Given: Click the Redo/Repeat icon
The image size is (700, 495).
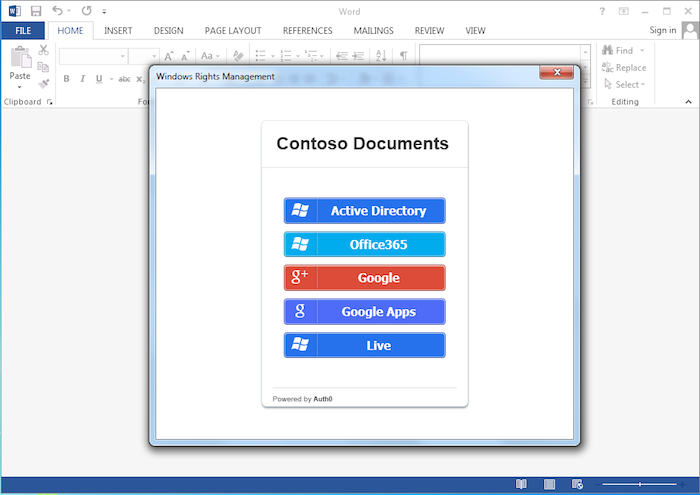Looking at the screenshot, I should tap(87, 11).
